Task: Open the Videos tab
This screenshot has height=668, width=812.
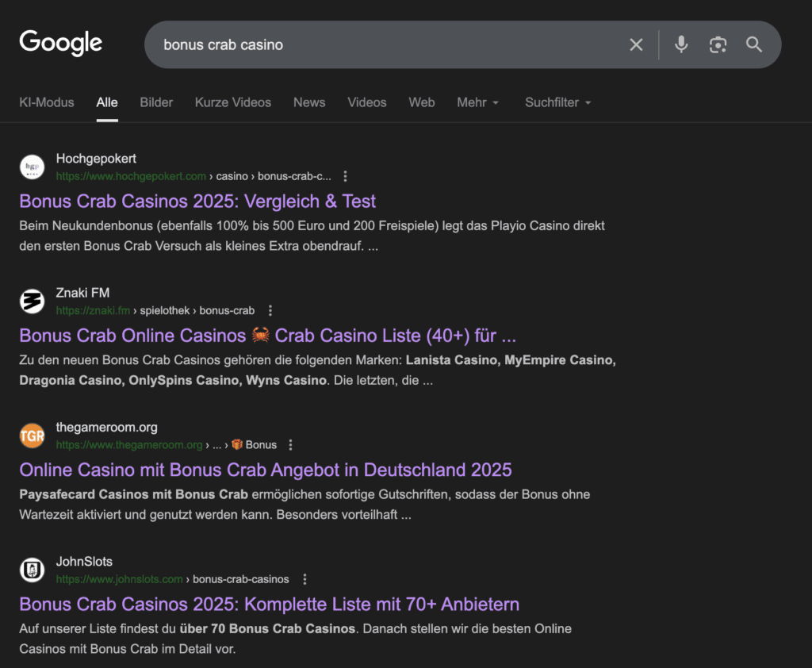Action: pos(366,102)
